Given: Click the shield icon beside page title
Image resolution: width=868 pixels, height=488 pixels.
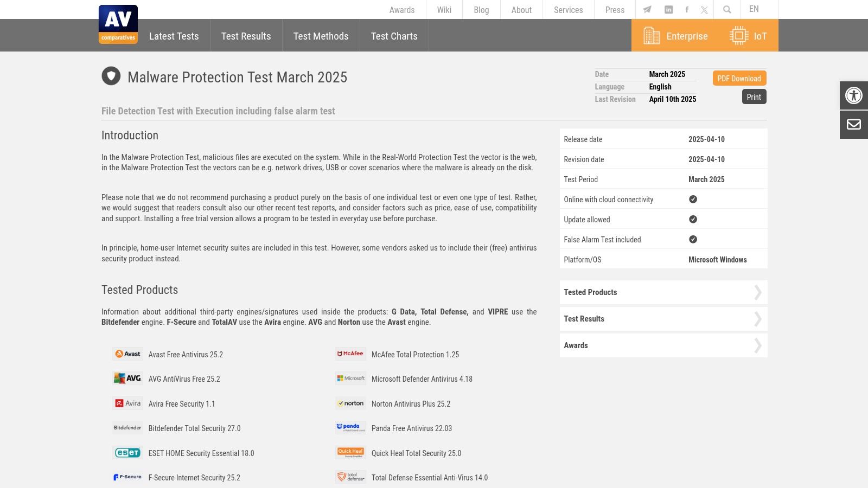Looking at the screenshot, I should [x=111, y=76].
